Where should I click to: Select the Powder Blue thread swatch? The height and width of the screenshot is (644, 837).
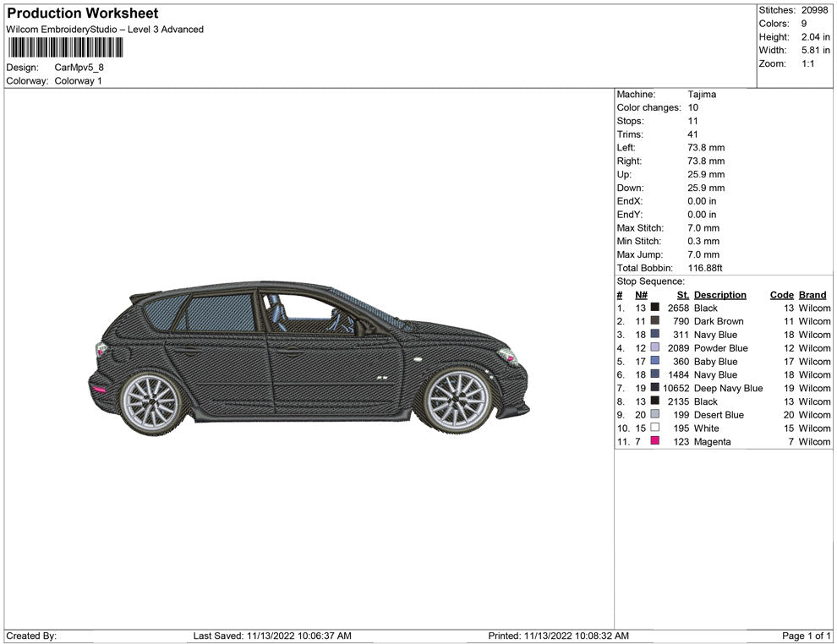coord(654,348)
